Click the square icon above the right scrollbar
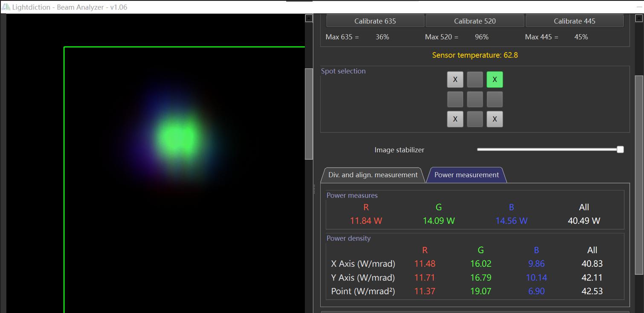 [639, 18]
